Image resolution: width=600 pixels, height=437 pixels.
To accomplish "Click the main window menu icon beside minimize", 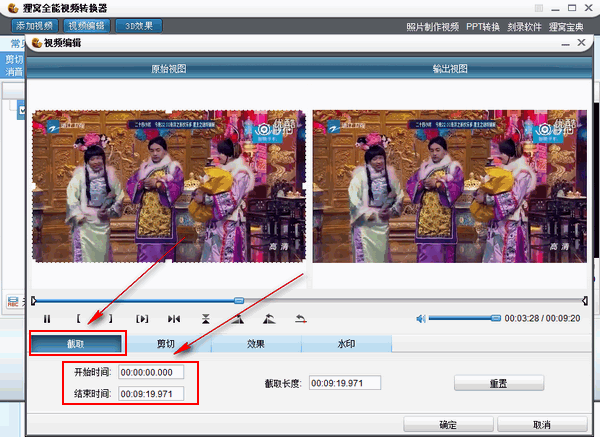I will [x=539, y=8].
